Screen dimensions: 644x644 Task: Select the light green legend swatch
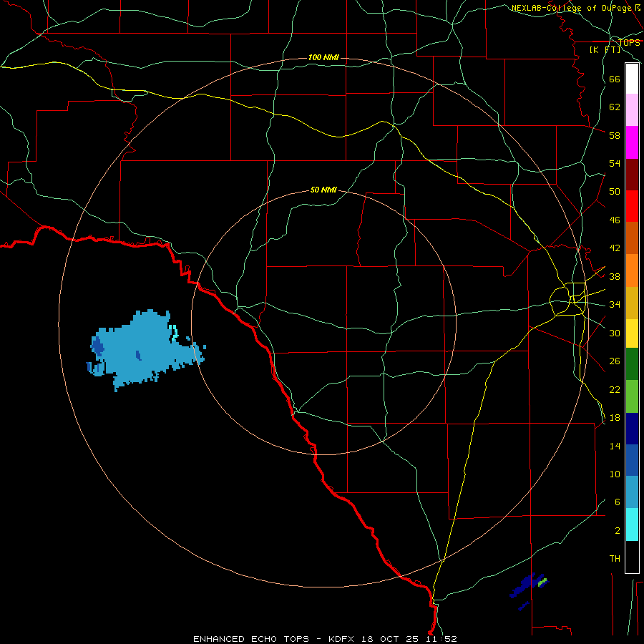pyautogui.click(x=632, y=396)
